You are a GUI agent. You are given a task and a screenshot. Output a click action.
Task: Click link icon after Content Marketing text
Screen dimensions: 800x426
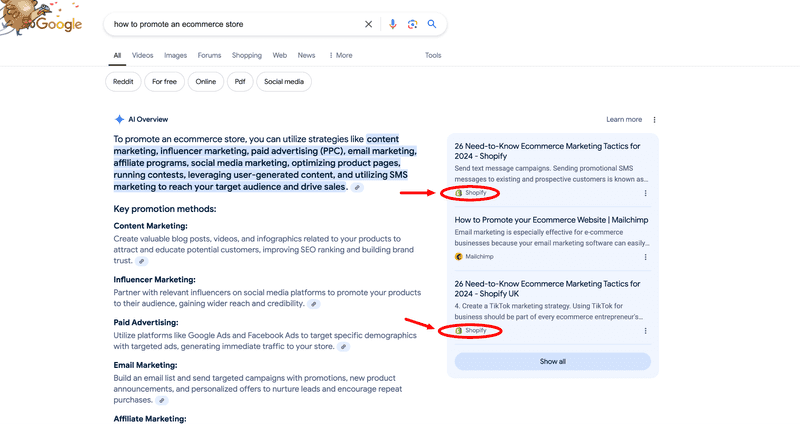[141, 261]
